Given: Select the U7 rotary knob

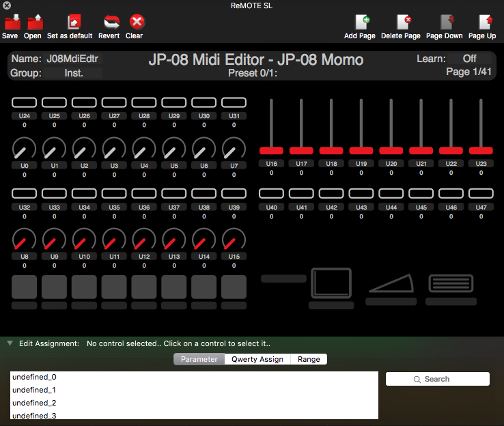Looking at the screenshot, I should 234,148.
